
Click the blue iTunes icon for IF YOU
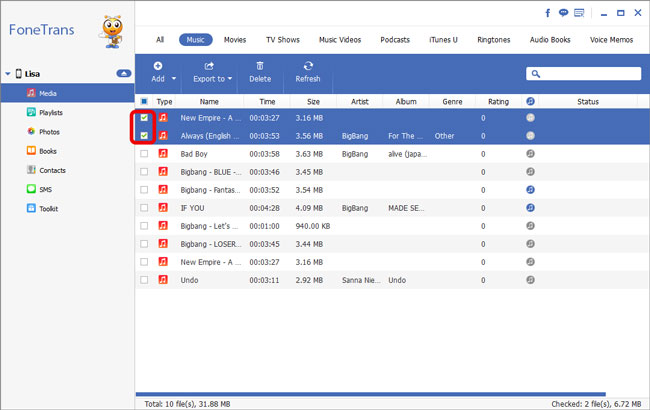[530, 207]
